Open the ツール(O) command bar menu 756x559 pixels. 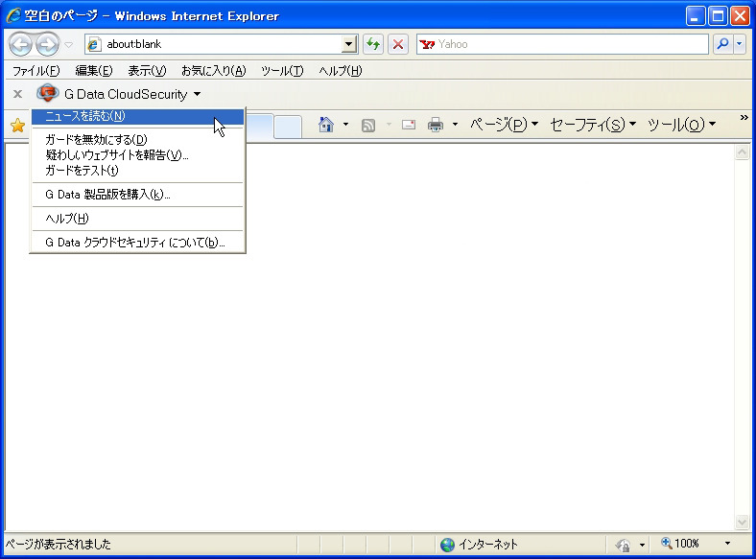681,125
